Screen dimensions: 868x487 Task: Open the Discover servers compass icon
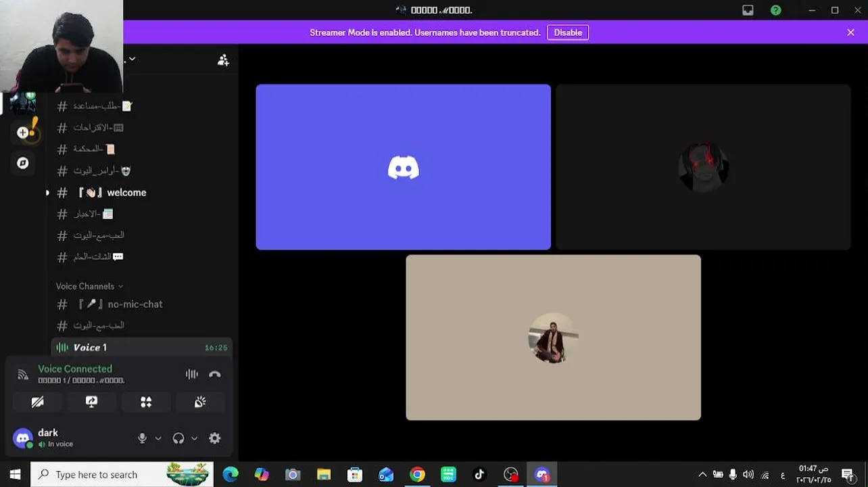click(x=23, y=163)
